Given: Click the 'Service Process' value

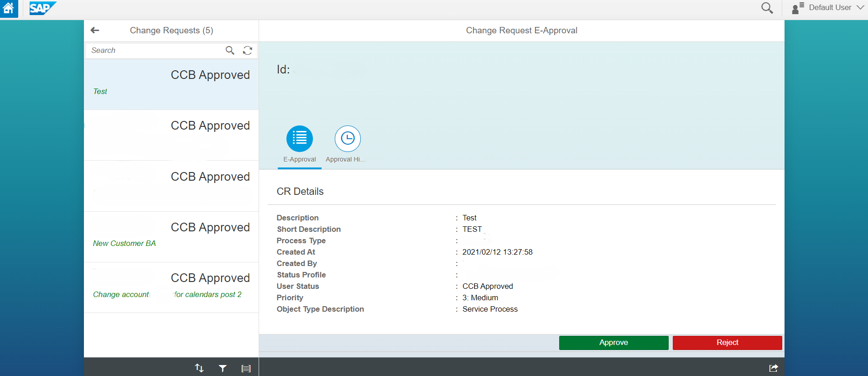Looking at the screenshot, I should (490, 309).
